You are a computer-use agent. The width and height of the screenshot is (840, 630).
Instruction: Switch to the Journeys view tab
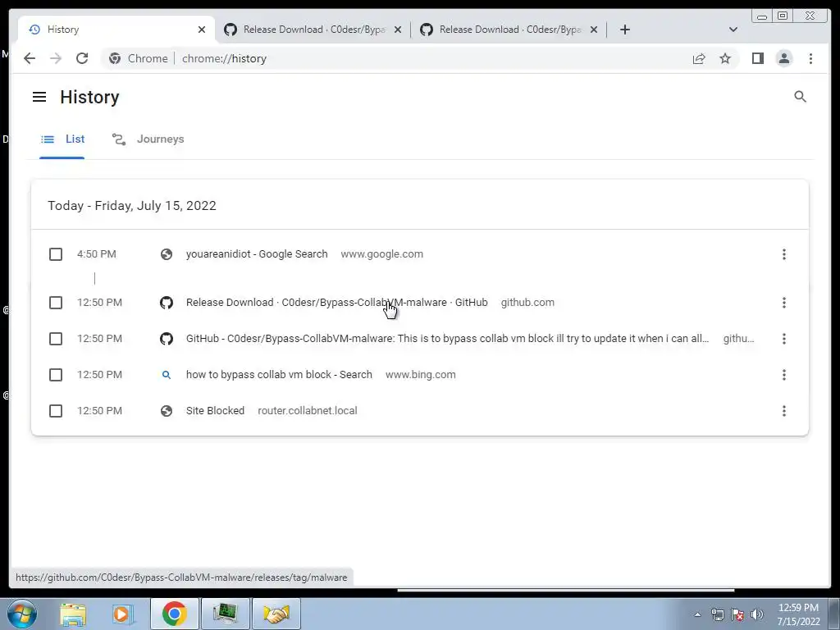point(148,139)
